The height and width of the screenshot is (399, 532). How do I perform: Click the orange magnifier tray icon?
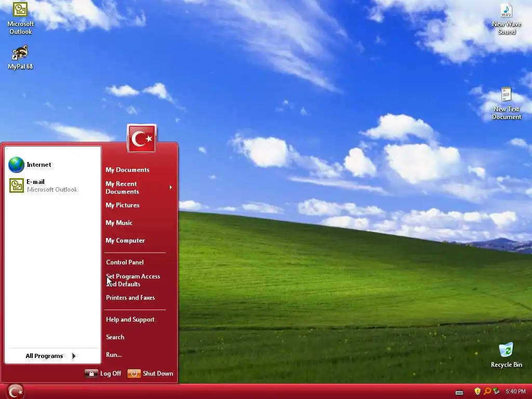point(487,392)
